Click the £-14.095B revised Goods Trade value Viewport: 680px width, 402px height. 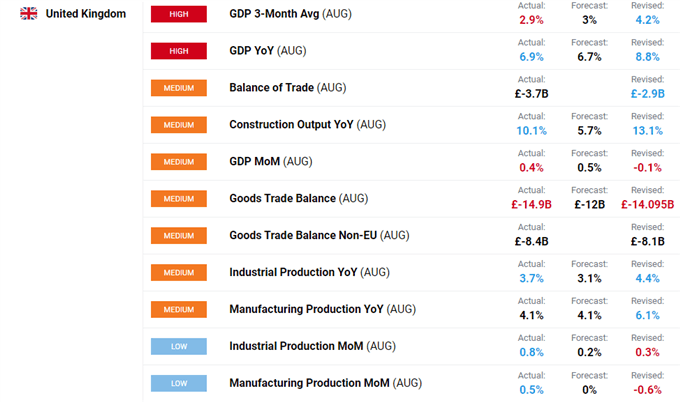pos(647,204)
